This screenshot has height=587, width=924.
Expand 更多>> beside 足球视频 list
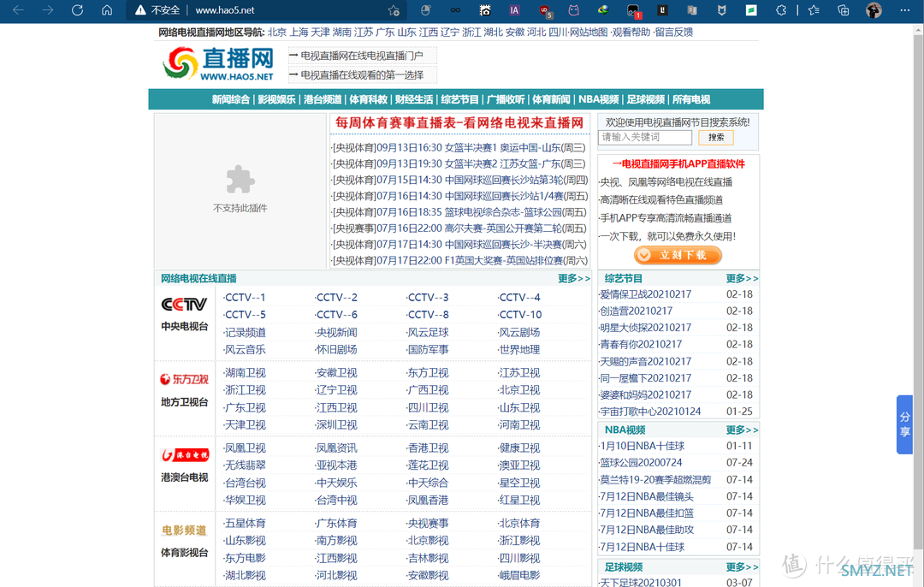(x=742, y=567)
